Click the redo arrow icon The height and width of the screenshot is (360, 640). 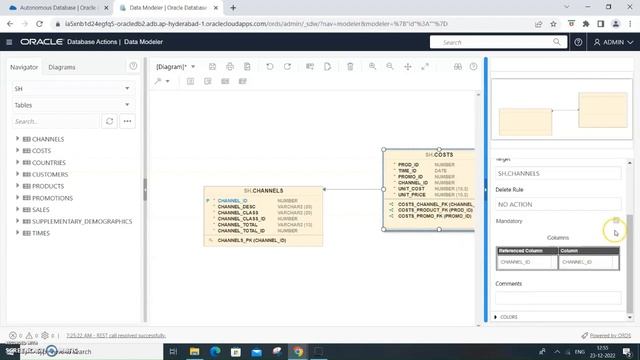click(x=287, y=67)
